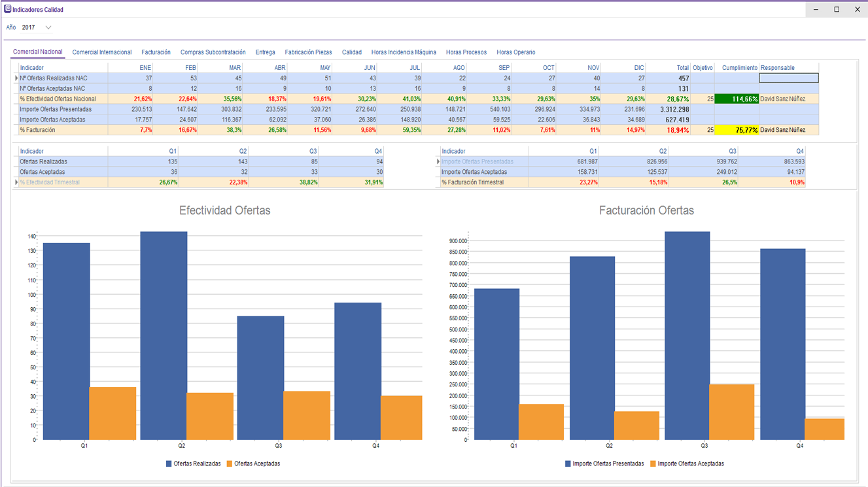Viewport: 868px width, 487px height.
Task: Click the blue Importe Ofertas Presentadas legend marker
Action: (568, 463)
